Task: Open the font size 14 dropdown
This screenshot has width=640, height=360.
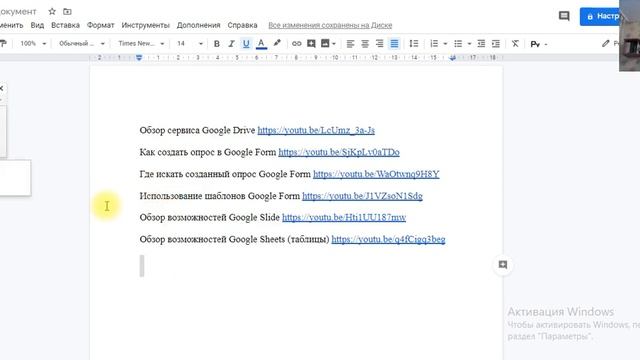Action: pyautogui.click(x=189, y=43)
